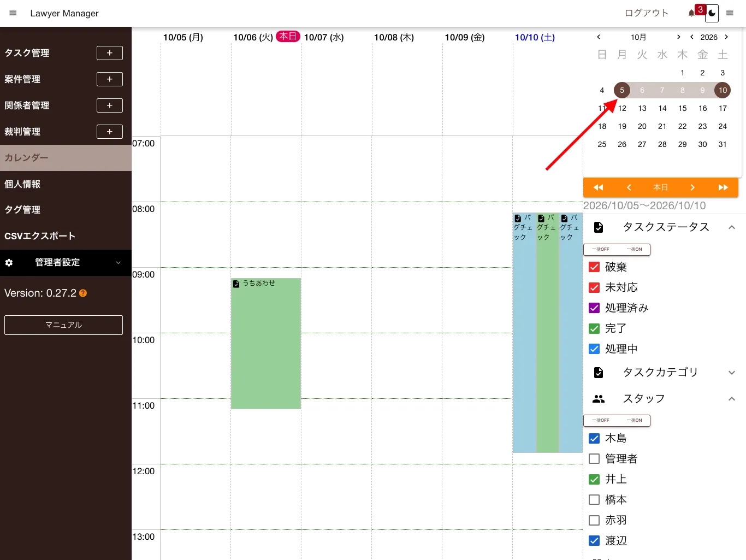Expand the 管理者設定 submenu chevron
This screenshot has height=560, width=746.
point(119,263)
